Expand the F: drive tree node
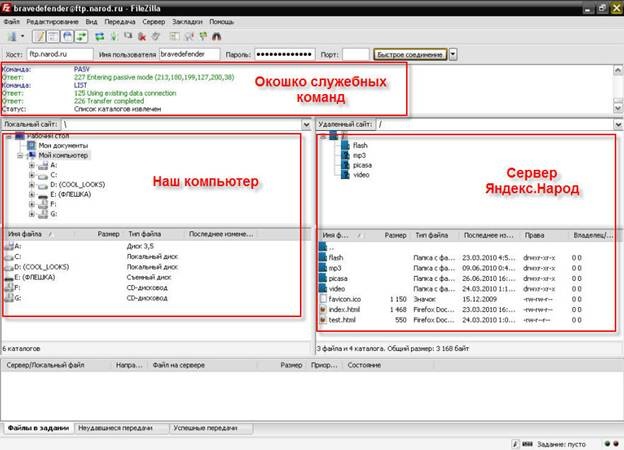The height and width of the screenshot is (450, 624). [x=31, y=204]
